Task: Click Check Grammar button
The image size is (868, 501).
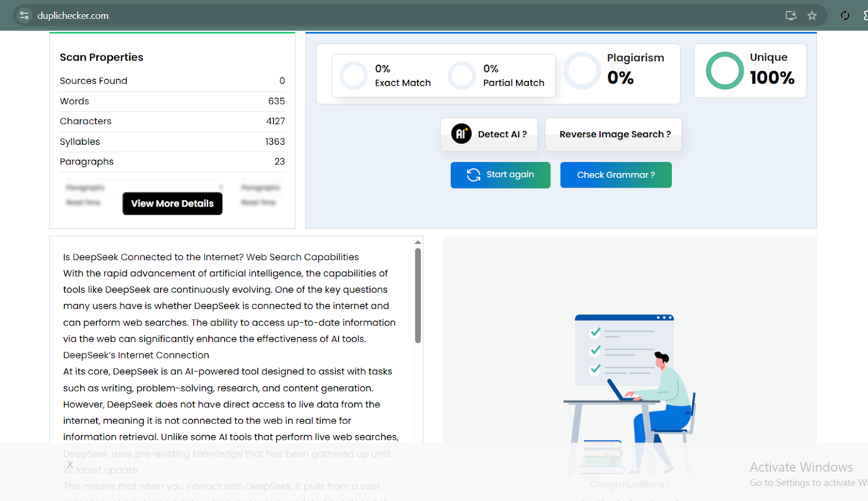Action: coord(616,175)
